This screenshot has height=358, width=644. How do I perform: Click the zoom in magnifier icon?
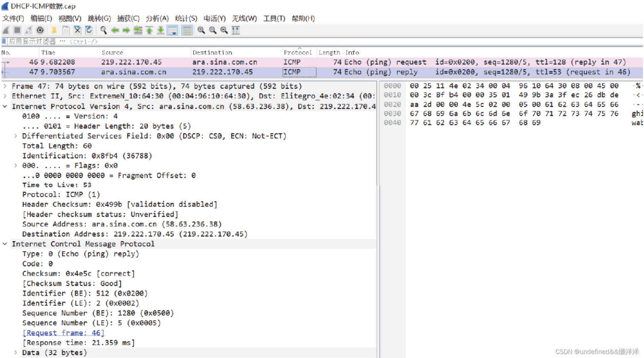click(x=201, y=31)
